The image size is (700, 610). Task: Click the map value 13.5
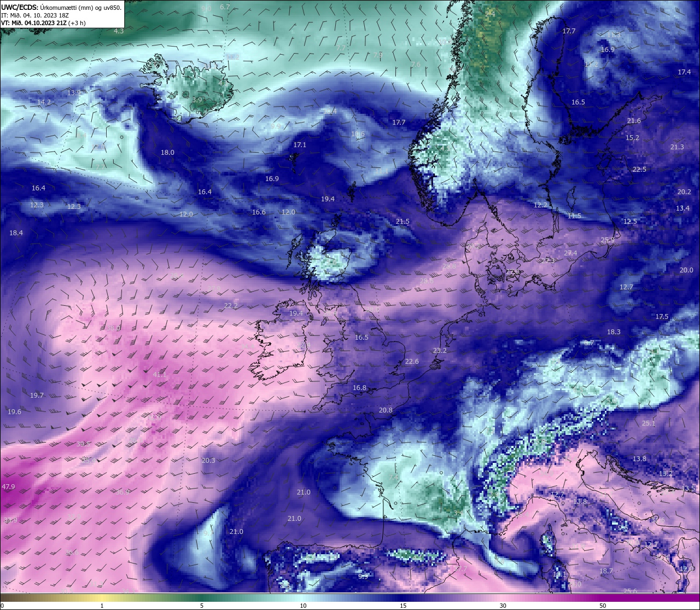click(x=689, y=487)
